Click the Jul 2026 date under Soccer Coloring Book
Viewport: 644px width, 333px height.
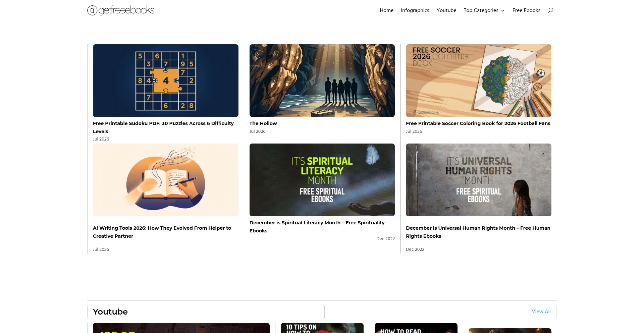[414, 131]
